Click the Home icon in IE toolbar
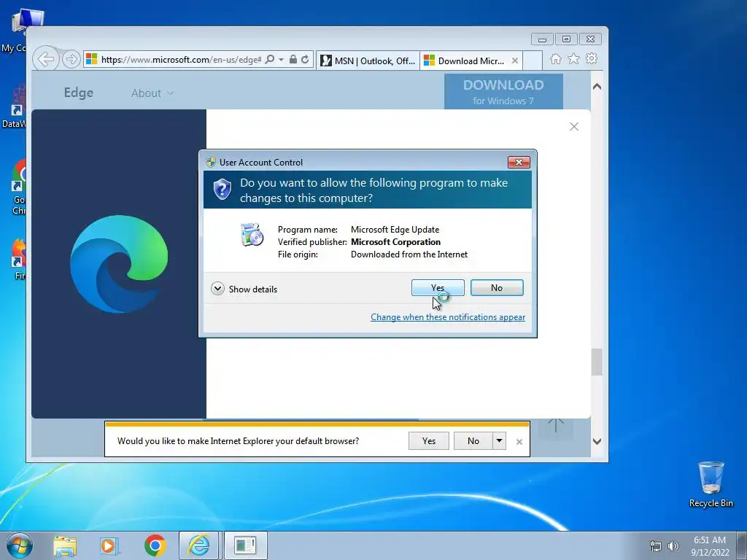Viewport: 747px width, 560px height. (555, 58)
